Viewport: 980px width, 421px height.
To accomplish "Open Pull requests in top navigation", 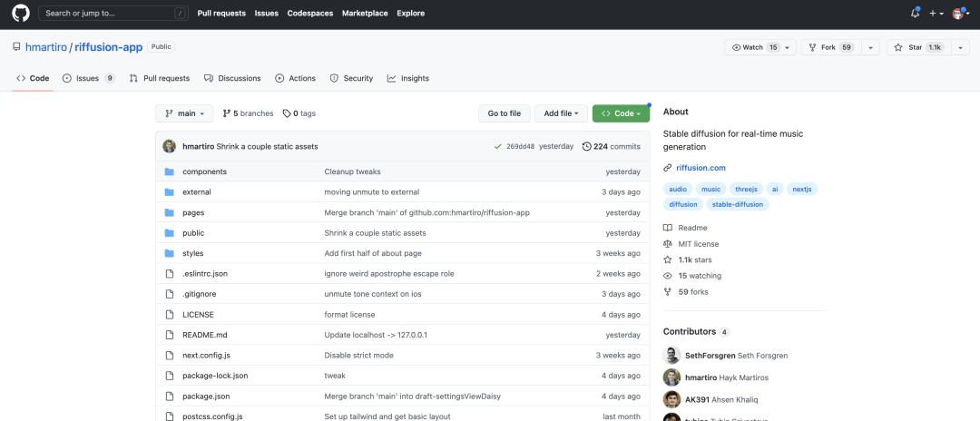I will pos(221,13).
